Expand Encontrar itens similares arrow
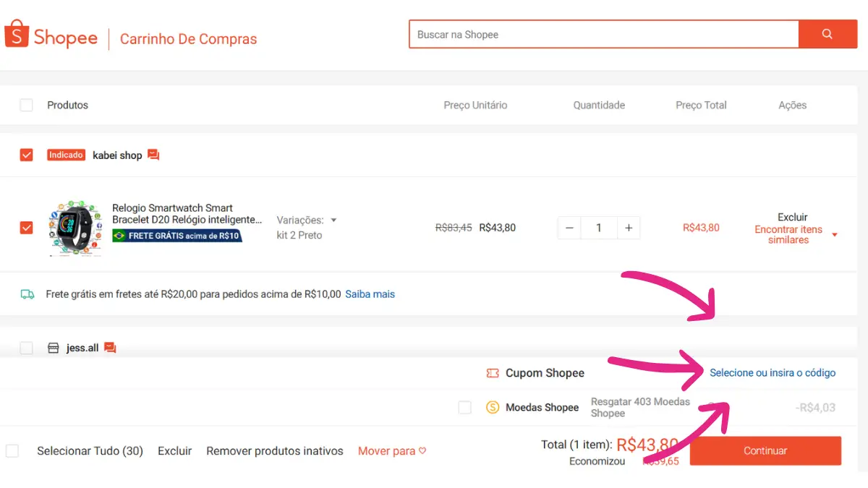 [x=835, y=235]
